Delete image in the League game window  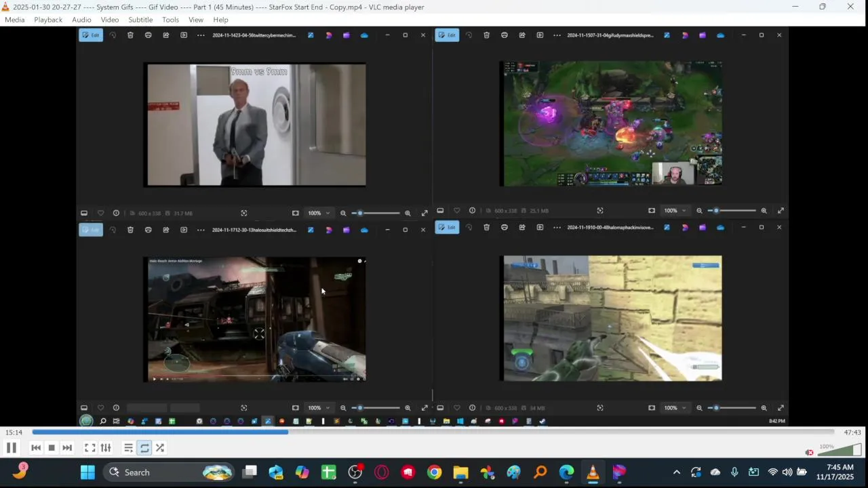[486, 35]
